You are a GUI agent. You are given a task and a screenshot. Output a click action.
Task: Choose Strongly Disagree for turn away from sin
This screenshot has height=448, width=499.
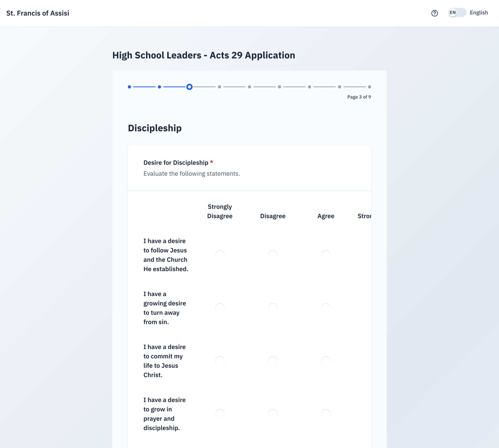tap(220, 308)
